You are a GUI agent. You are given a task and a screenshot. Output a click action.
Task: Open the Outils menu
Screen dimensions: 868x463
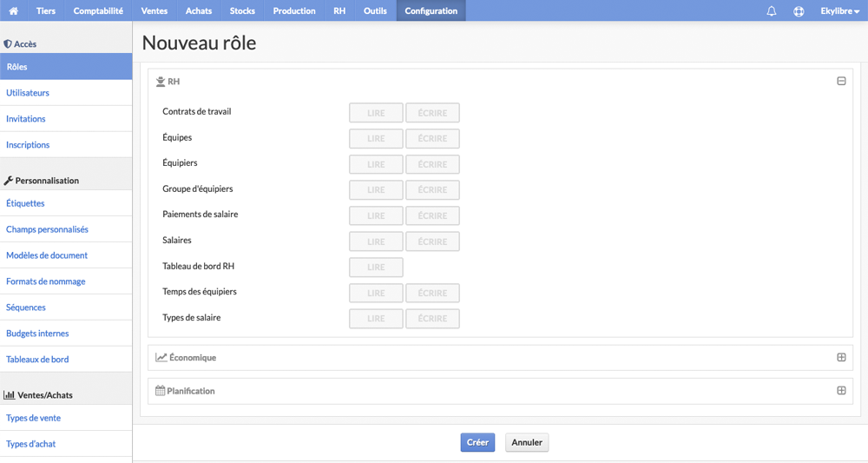(375, 10)
